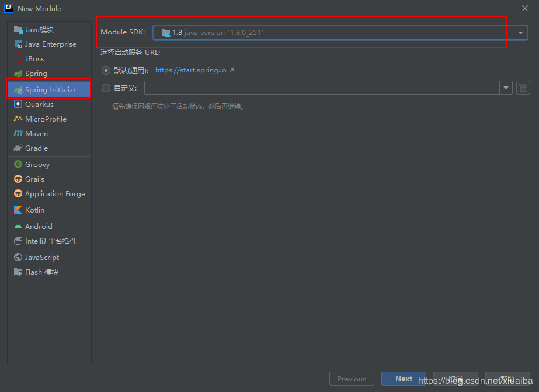Select the MicroProfile list entry
The width and height of the screenshot is (539, 392).
(49, 119)
